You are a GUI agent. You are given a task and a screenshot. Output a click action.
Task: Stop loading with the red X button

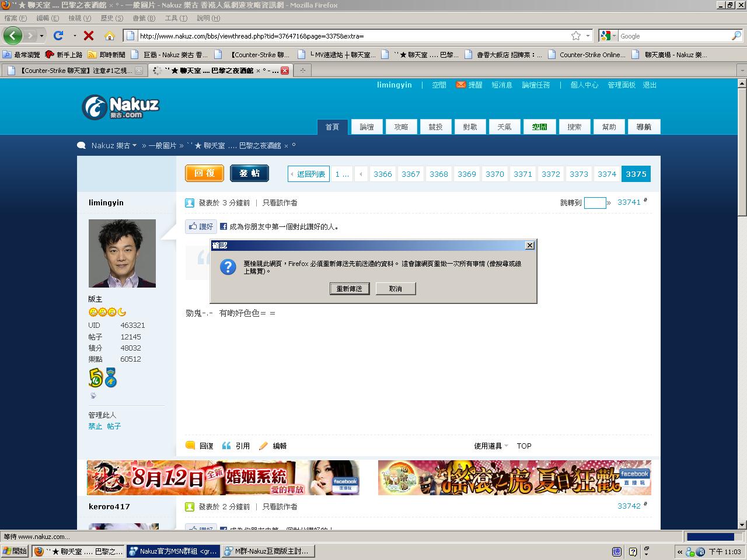(89, 36)
